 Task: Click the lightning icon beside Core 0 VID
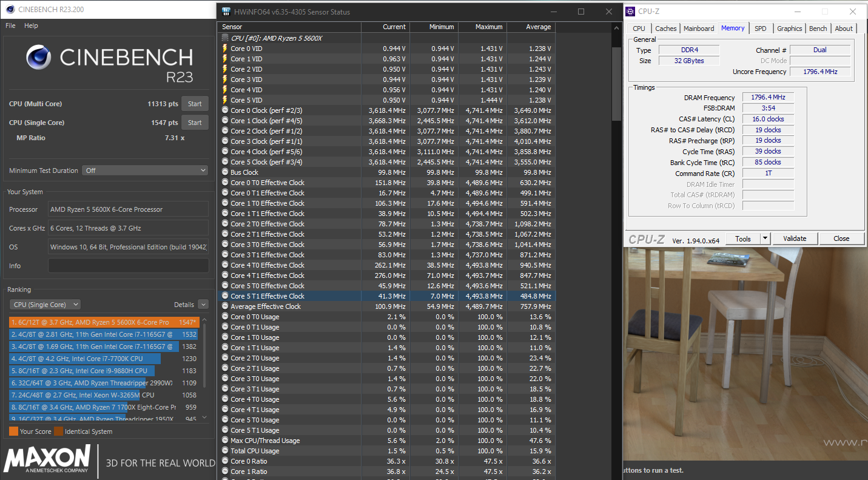point(225,49)
